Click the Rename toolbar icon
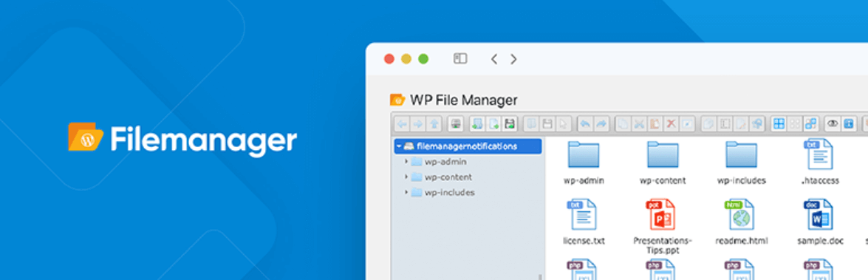Screen dimensions: 868x280 [725, 124]
